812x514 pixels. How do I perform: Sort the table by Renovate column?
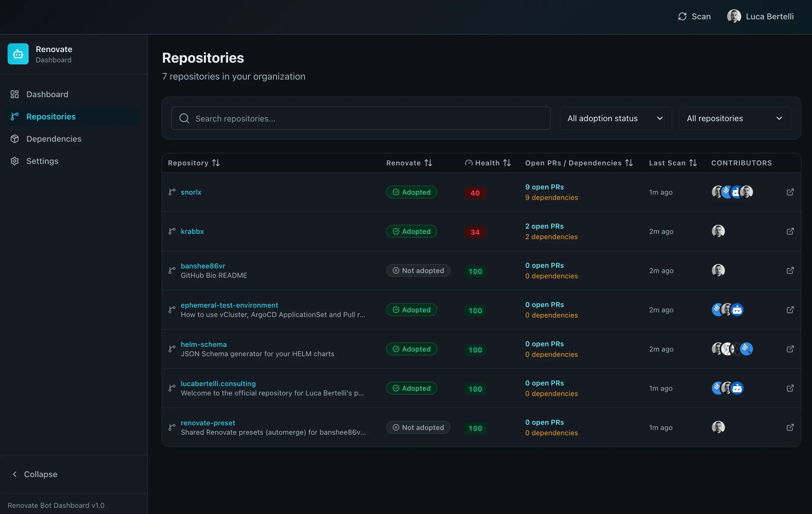[409, 163]
